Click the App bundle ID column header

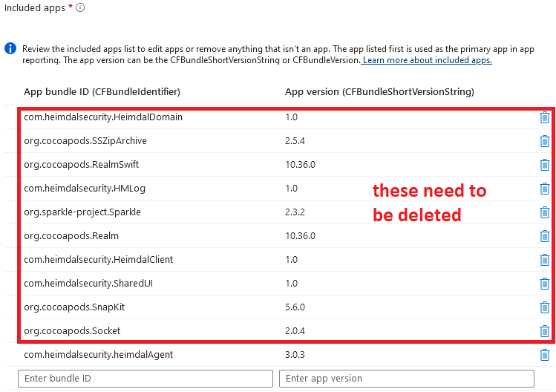click(x=102, y=92)
